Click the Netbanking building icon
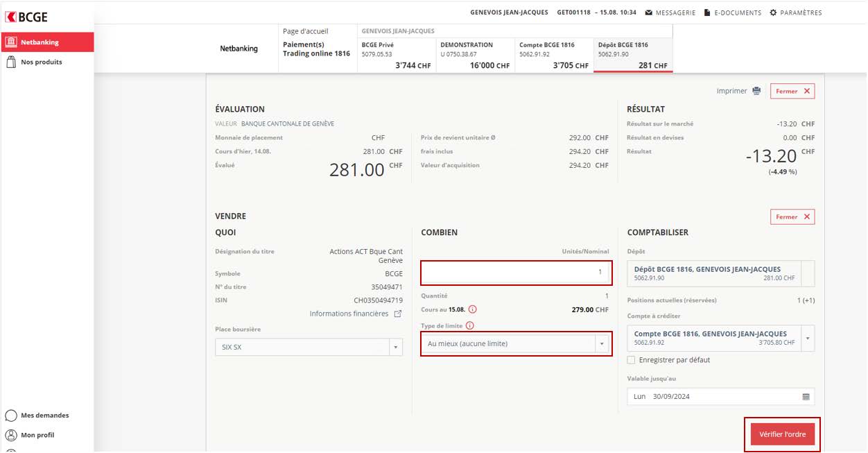Viewport: 868px width, 453px height. (11, 42)
